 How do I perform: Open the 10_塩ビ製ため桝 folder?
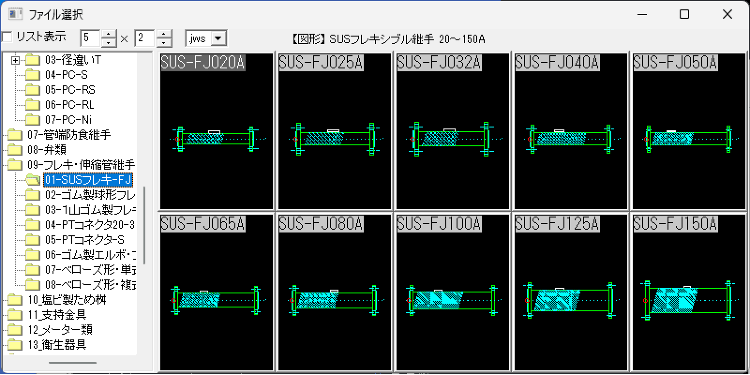pos(66,300)
